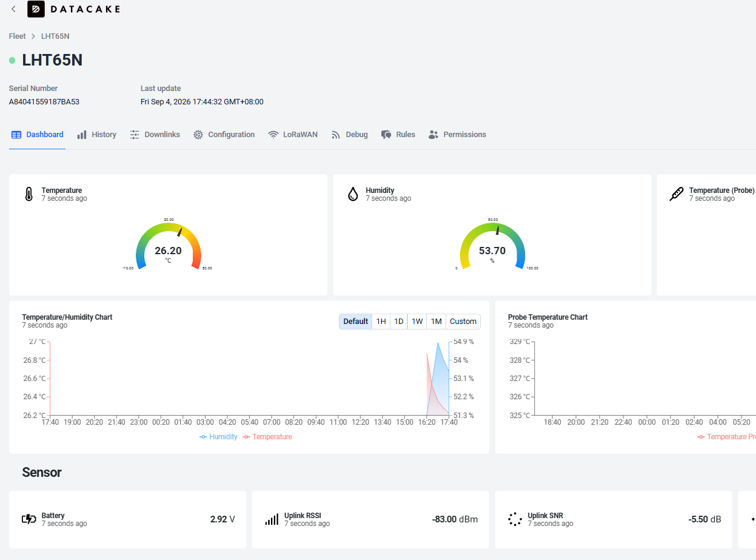Click the Humidity gauge showing 53.70

click(x=492, y=246)
